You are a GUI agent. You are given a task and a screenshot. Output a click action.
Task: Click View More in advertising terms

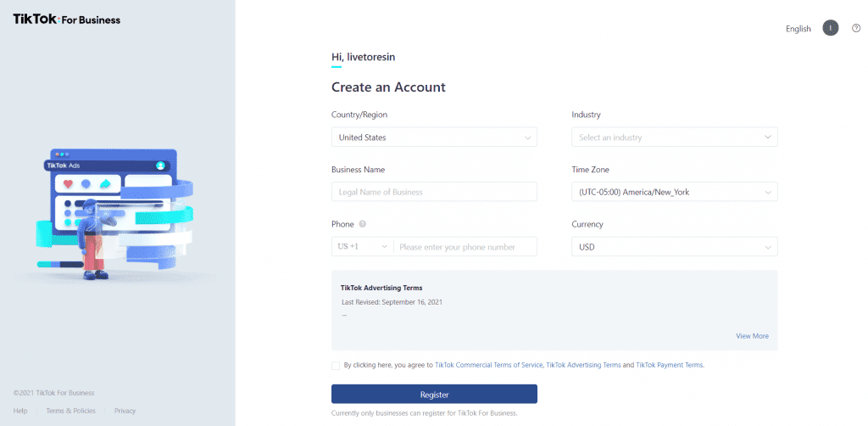[x=753, y=336]
